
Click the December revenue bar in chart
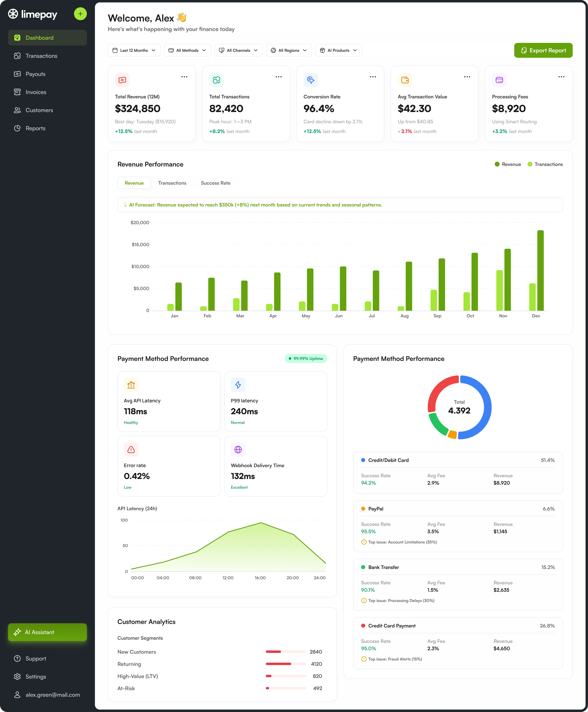point(541,270)
